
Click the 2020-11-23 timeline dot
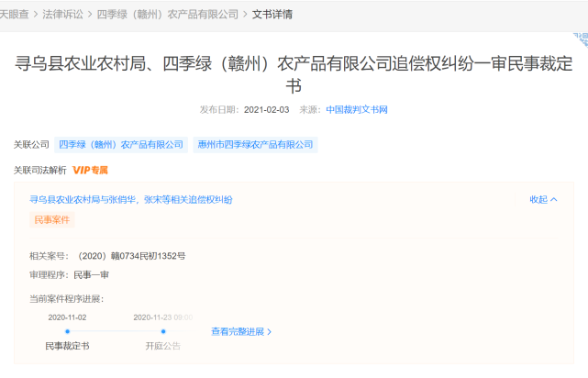(x=163, y=331)
